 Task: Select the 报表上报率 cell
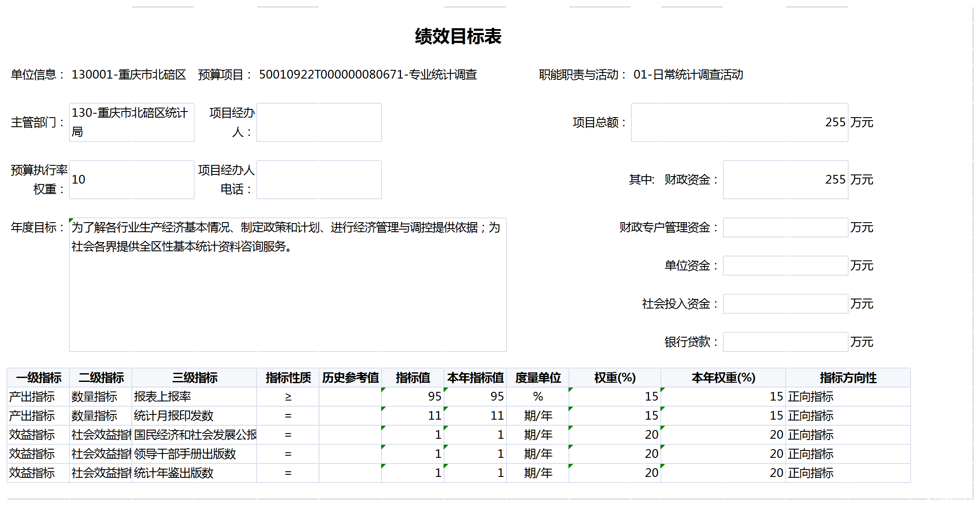click(x=194, y=397)
